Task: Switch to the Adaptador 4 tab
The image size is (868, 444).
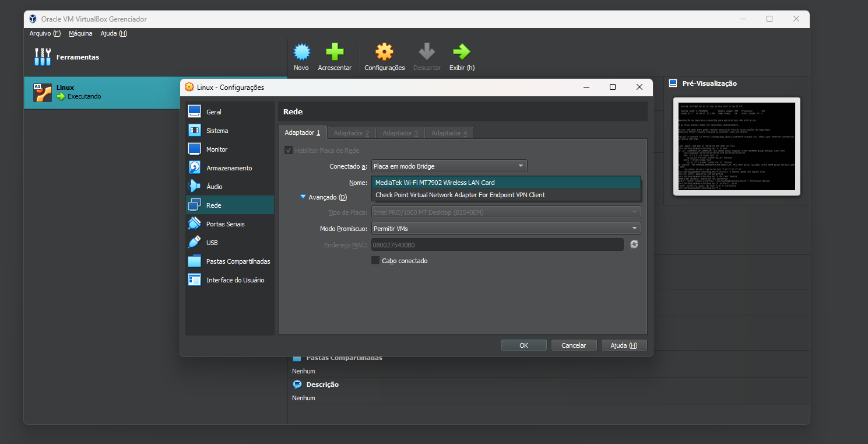Action: pyautogui.click(x=449, y=133)
